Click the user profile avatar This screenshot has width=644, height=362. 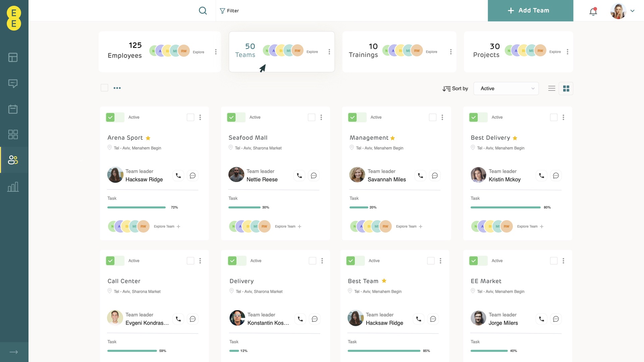(x=618, y=11)
